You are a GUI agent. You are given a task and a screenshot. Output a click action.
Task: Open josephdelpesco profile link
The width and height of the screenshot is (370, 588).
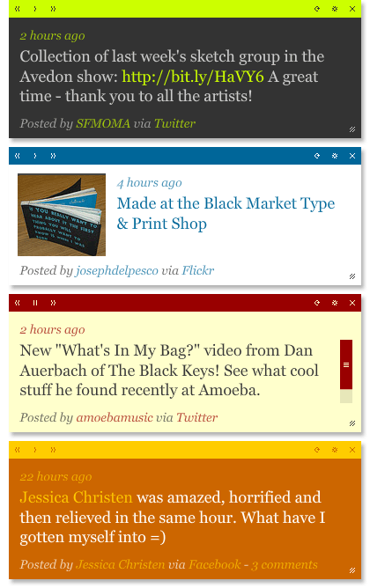coord(117,271)
